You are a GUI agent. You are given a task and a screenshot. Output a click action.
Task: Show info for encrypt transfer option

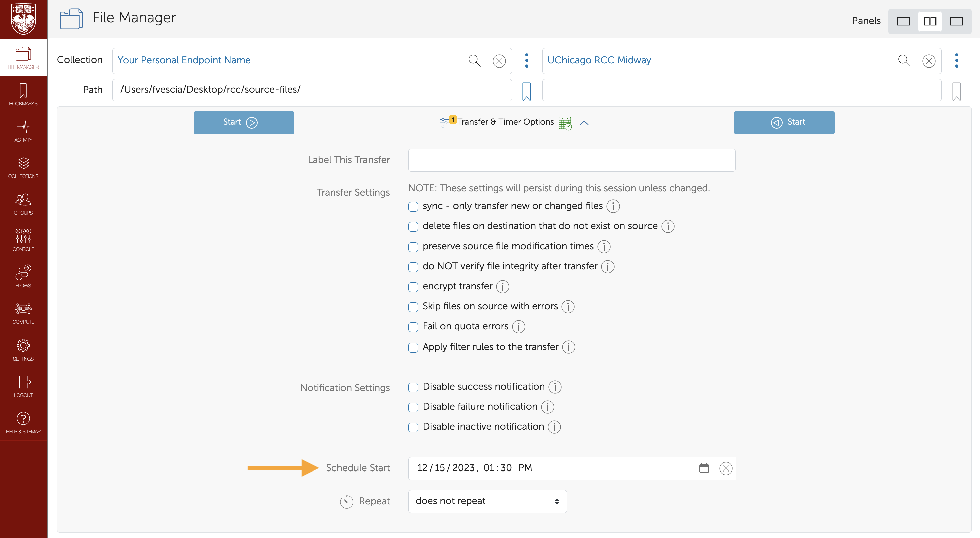pyautogui.click(x=503, y=287)
